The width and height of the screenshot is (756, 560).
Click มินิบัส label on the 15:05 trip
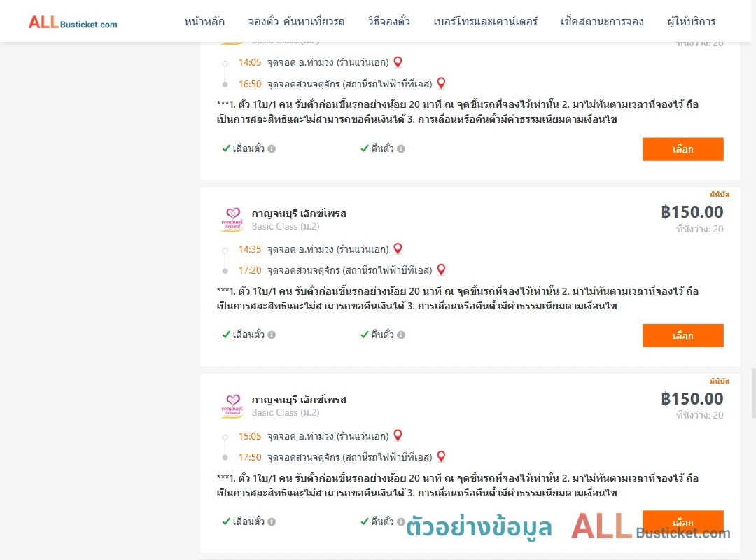720,381
